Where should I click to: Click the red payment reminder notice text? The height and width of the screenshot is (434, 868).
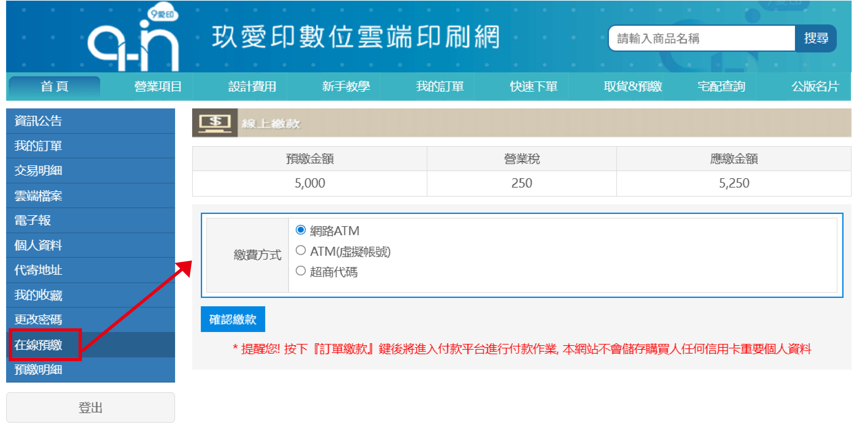pyautogui.click(x=522, y=349)
